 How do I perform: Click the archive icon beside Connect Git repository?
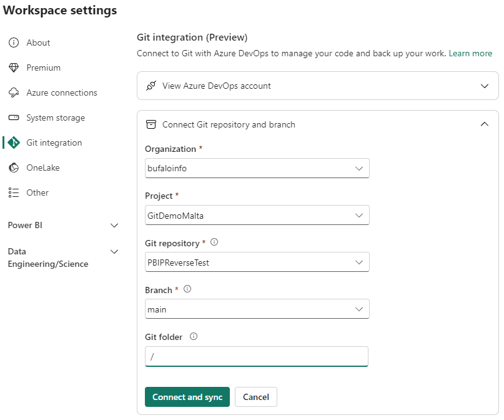tap(151, 124)
